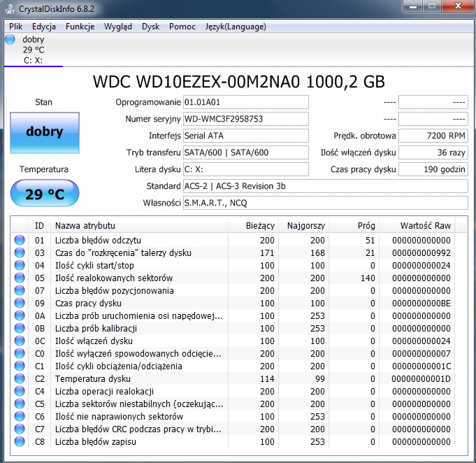Click the 'Najgorszy' column header
Image resolution: width=476 pixels, height=463 pixels.
[x=303, y=225]
